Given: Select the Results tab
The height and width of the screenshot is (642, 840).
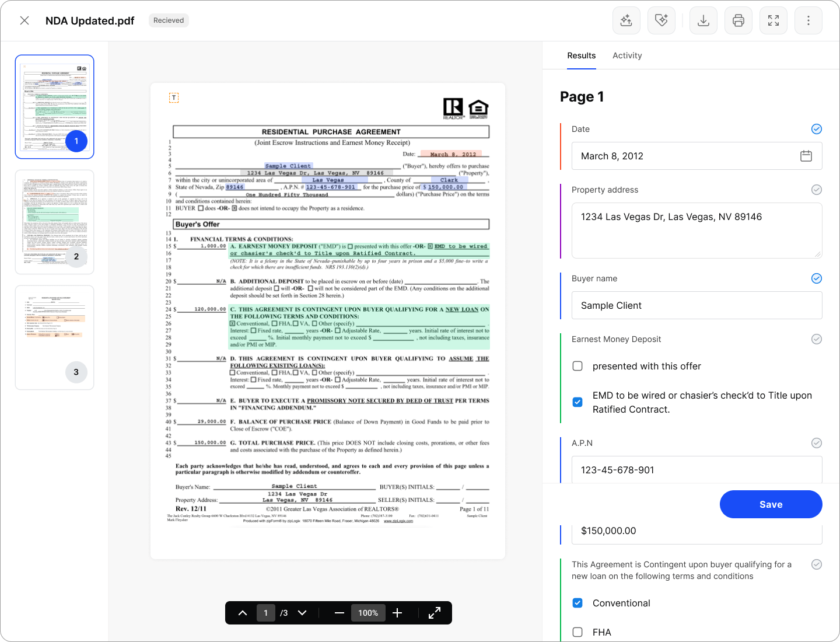Looking at the screenshot, I should (x=581, y=55).
